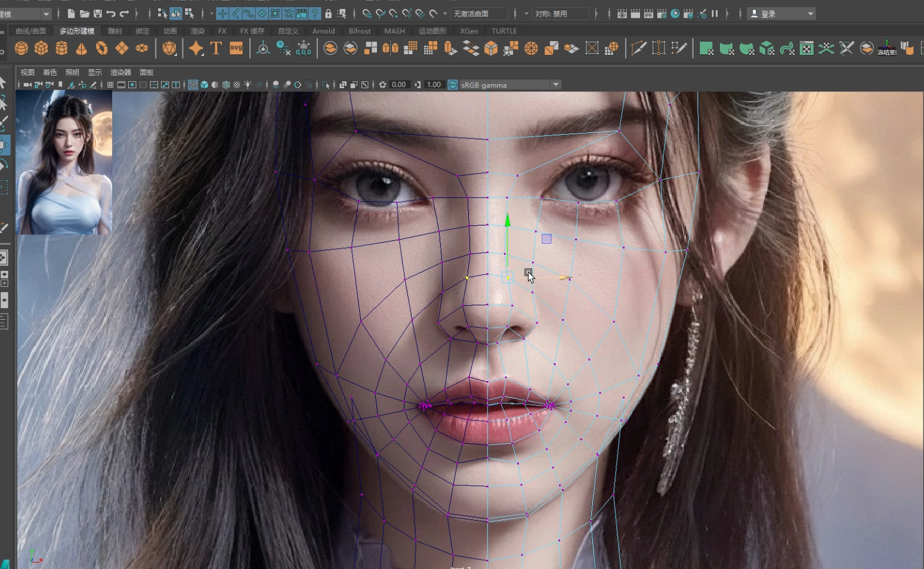Image resolution: width=924 pixels, height=569 pixels.
Task: Open the 视图 panel menu
Action: pos(27,72)
